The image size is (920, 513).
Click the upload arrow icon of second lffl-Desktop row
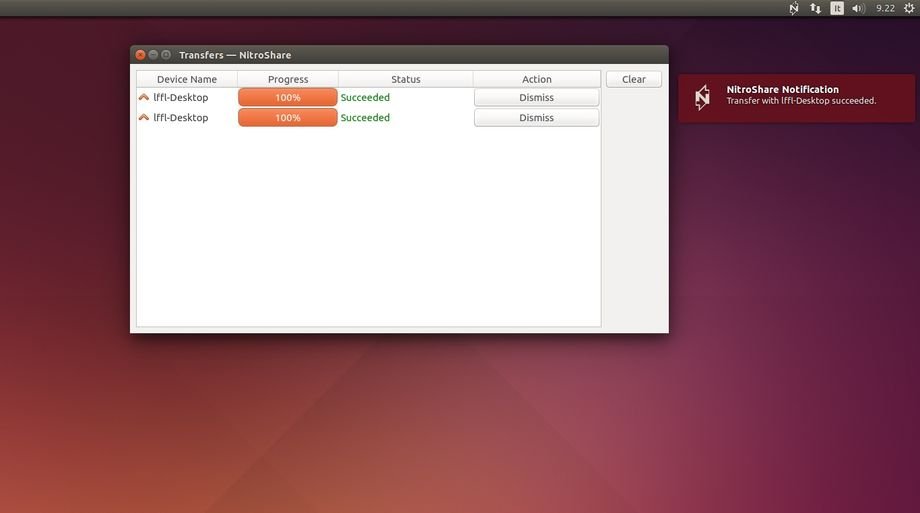click(x=144, y=117)
